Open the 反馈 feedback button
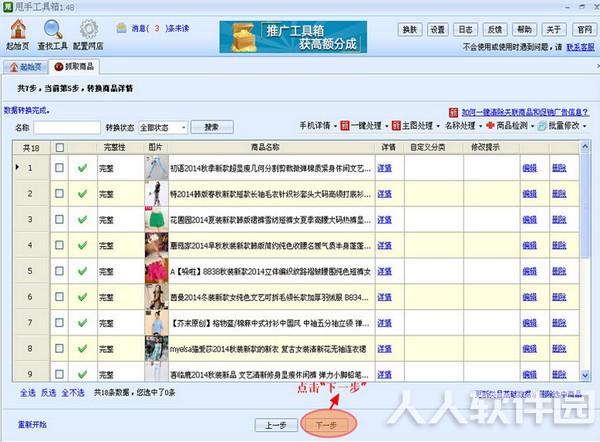The height and width of the screenshot is (442, 600). (x=495, y=29)
